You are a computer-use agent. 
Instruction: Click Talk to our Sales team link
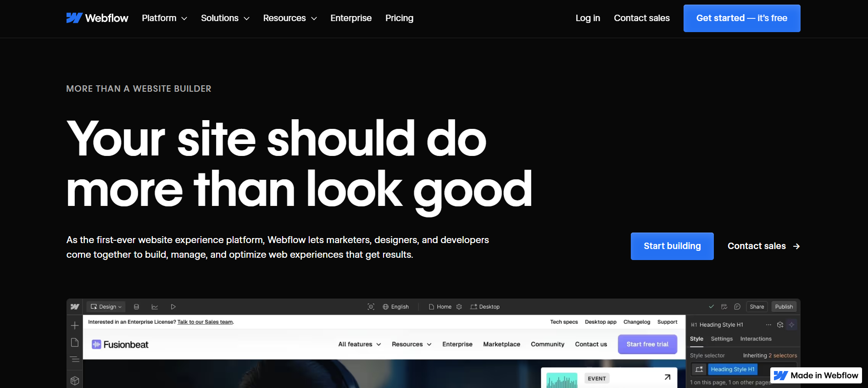205,322
